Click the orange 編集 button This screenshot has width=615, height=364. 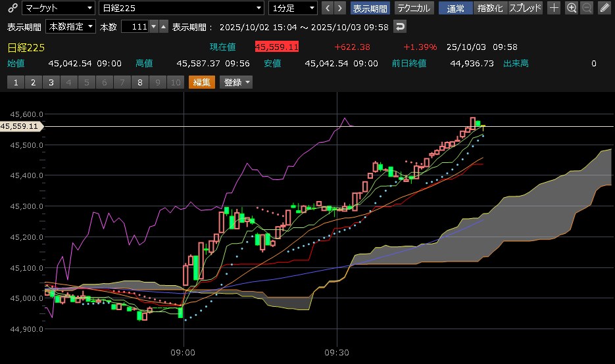point(202,82)
